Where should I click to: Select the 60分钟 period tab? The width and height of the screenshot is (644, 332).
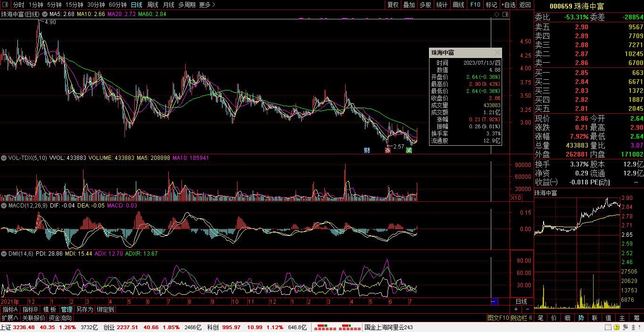[118, 5]
